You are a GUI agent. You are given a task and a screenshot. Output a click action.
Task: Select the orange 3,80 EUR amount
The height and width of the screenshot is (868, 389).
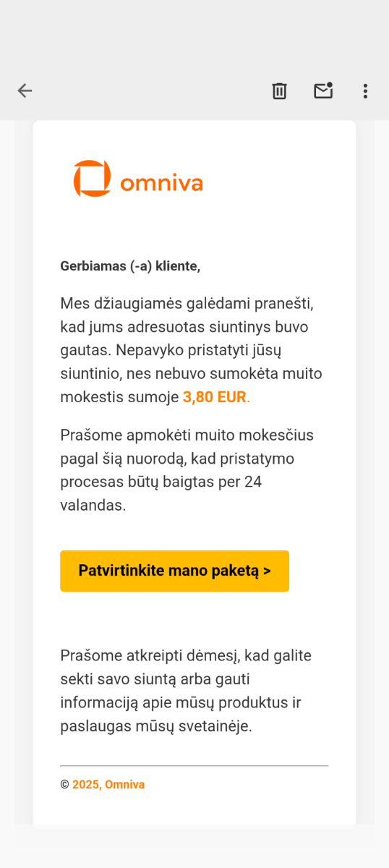[215, 397]
